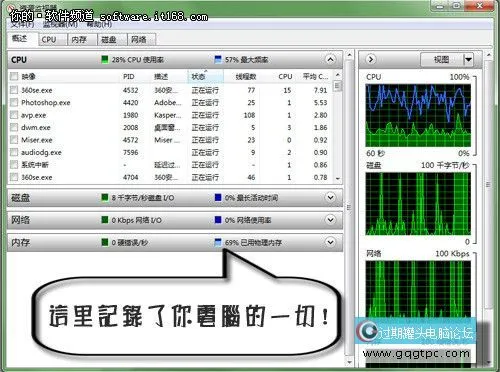Click the green 网络 I/O legend square
The height and width of the screenshot is (372, 500).
pos(105,220)
